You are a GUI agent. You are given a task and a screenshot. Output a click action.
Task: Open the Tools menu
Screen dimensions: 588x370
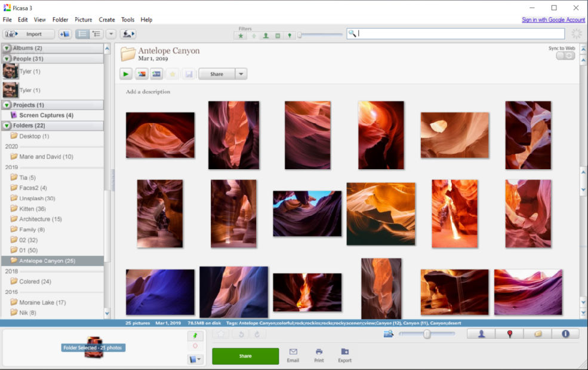coord(127,19)
